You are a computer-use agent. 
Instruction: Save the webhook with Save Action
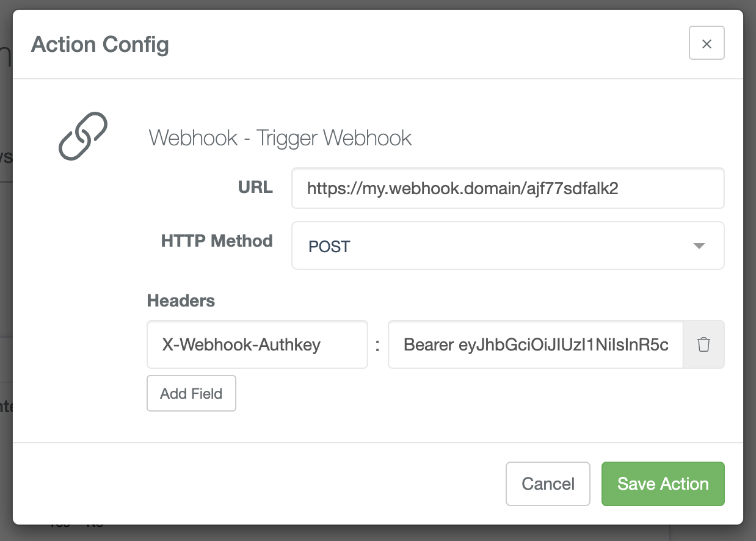point(663,484)
